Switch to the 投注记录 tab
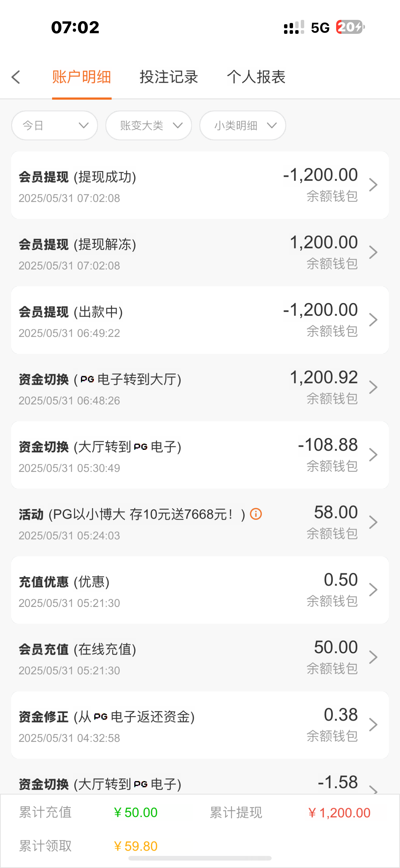This screenshot has width=400, height=868. 169,77
